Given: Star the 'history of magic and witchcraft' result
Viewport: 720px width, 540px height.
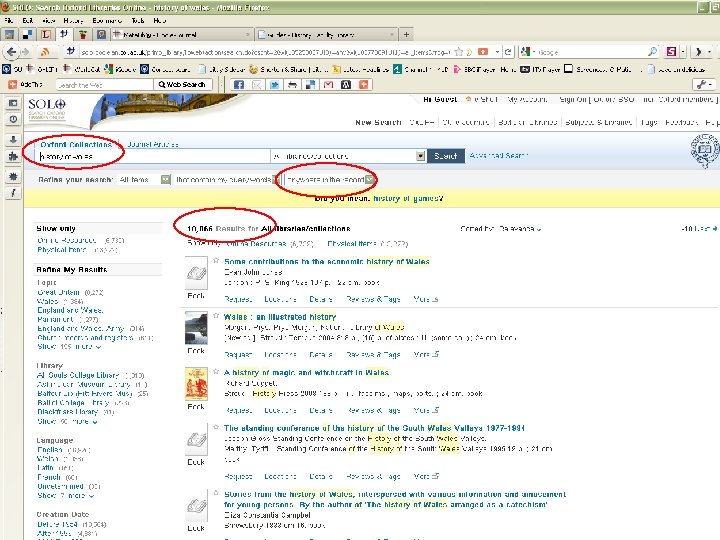Looking at the screenshot, I should tap(216, 371).
